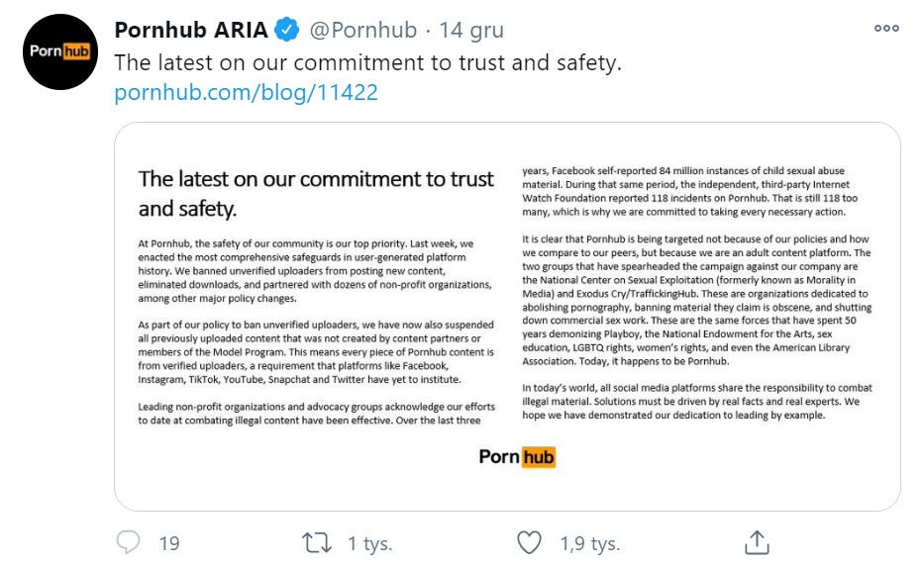The image size is (924, 566).
Task: Click the Pornhub logo at the image bottom
Action: coord(517,456)
